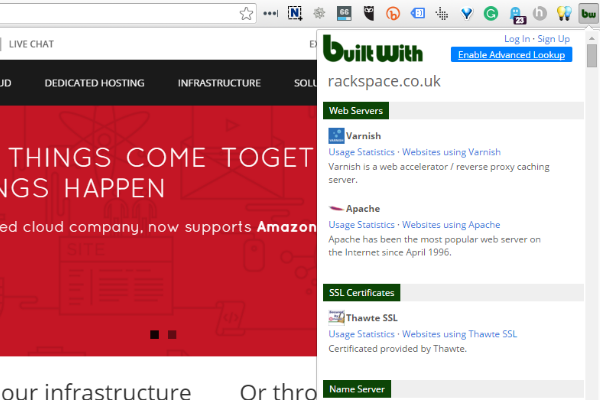Click the OneNote clipper extension icon
Image resolution: width=600 pixels, height=400 pixels.
click(294, 14)
